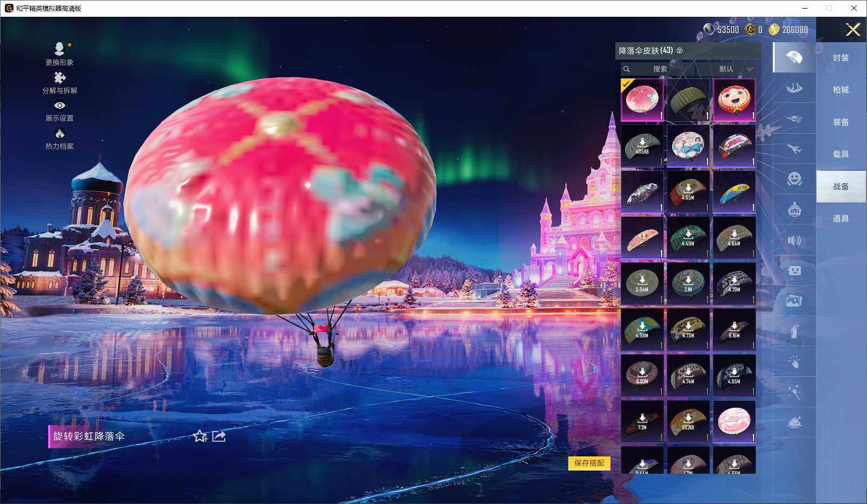Toggle the favorite star for this parachute
This screenshot has height=504, width=867.
(x=200, y=436)
